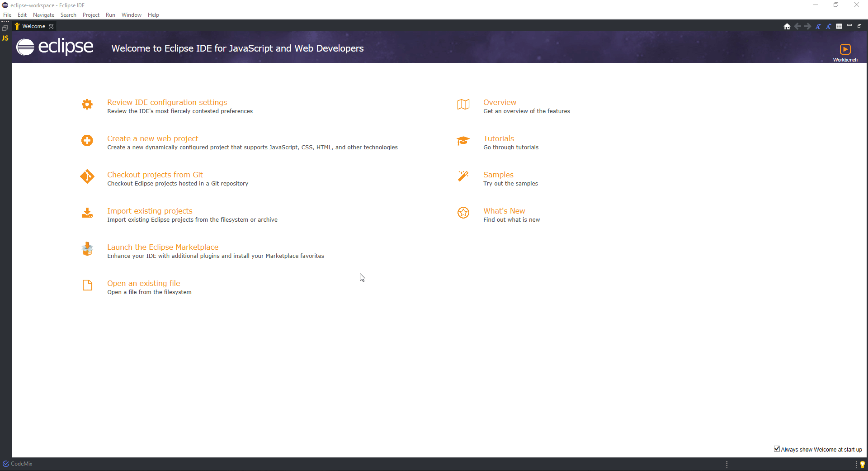Click the JS perspective icon in left sidebar
The height and width of the screenshot is (471, 868).
pyautogui.click(x=5, y=38)
